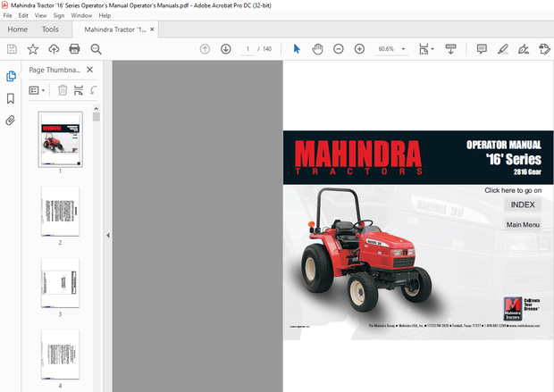Screen dimensions: 554x392
Task: Open the Bookmarks sidebar icon
Action: [x=11, y=98]
